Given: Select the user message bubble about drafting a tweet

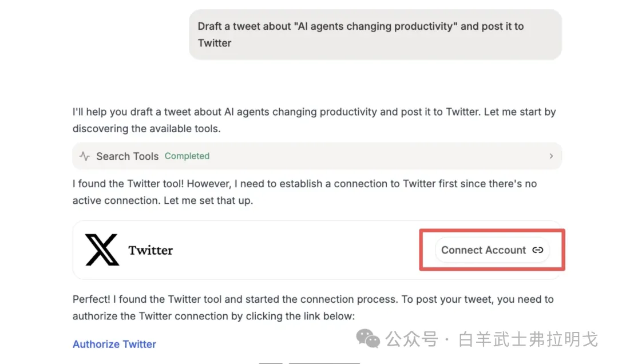Looking at the screenshot, I should (375, 35).
